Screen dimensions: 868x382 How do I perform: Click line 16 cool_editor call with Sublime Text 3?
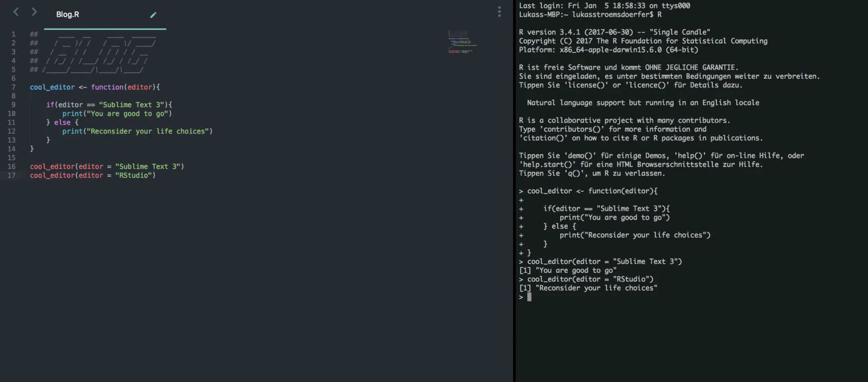pos(107,167)
